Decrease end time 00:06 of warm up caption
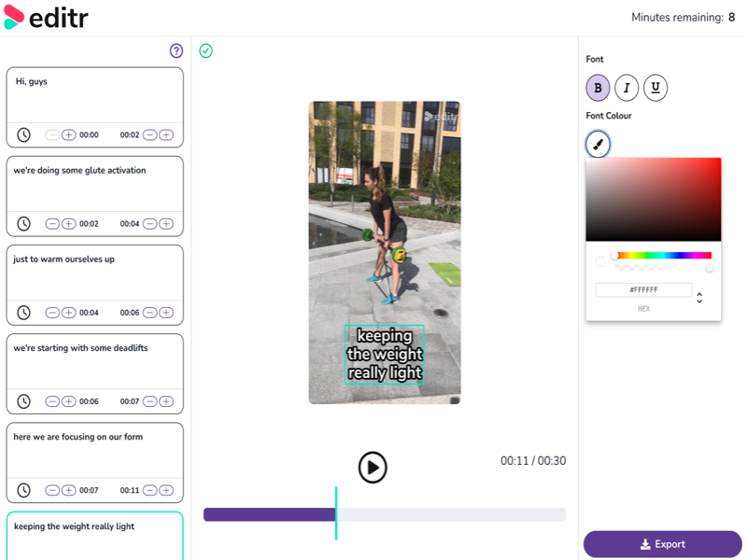The height and width of the screenshot is (560, 747). 150,313
